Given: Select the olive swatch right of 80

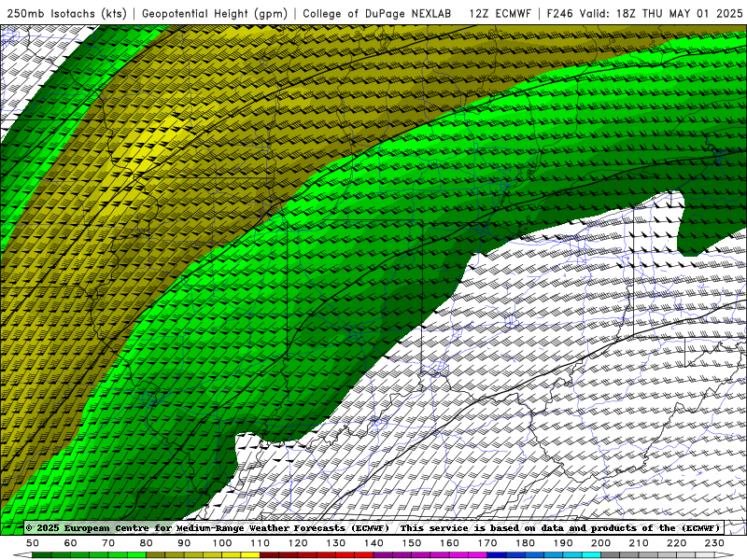Looking at the screenshot, I should pyautogui.click(x=156, y=554).
